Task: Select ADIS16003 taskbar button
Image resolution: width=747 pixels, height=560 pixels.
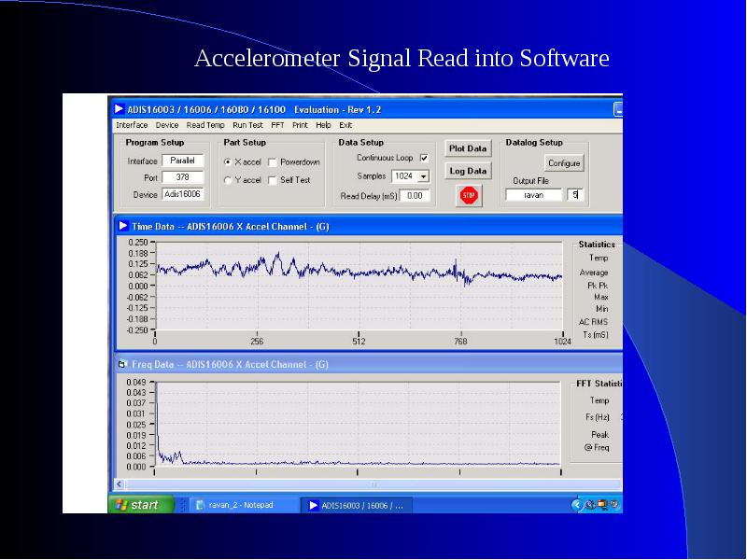Action: point(358,505)
